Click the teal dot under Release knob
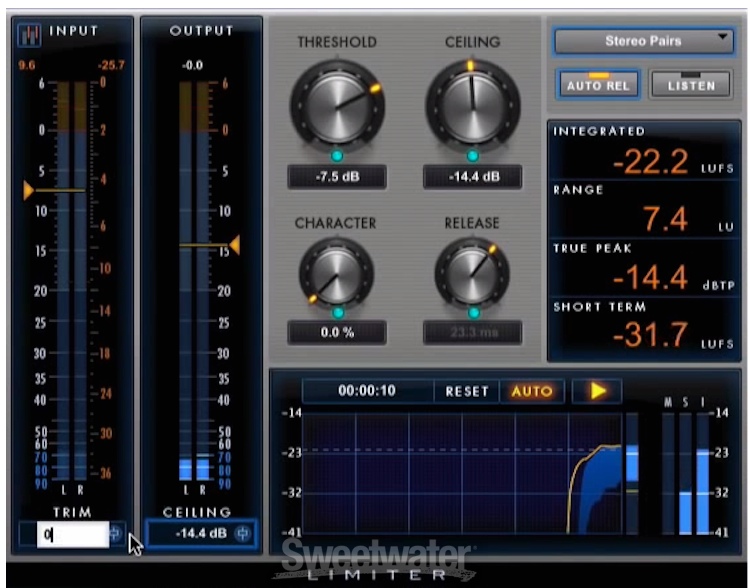The image size is (750, 588). (x=474, y=313)
